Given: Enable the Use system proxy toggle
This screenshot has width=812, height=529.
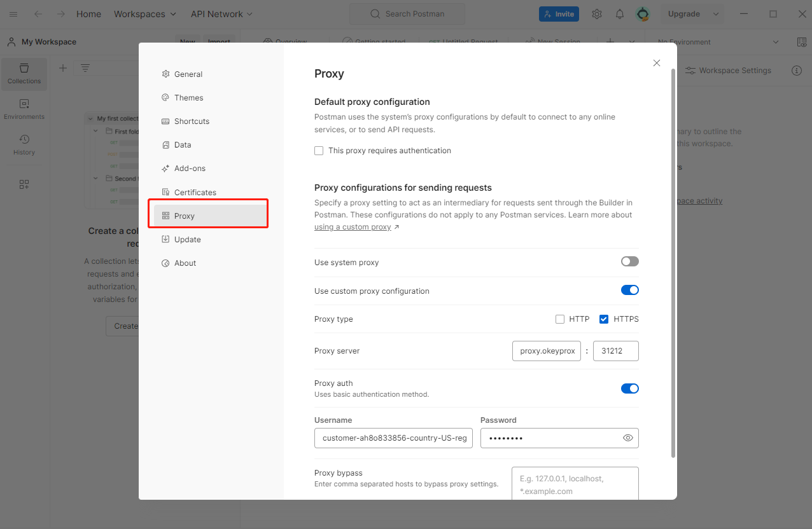Looking at the screenshot, I should click(x=629, y=261).
